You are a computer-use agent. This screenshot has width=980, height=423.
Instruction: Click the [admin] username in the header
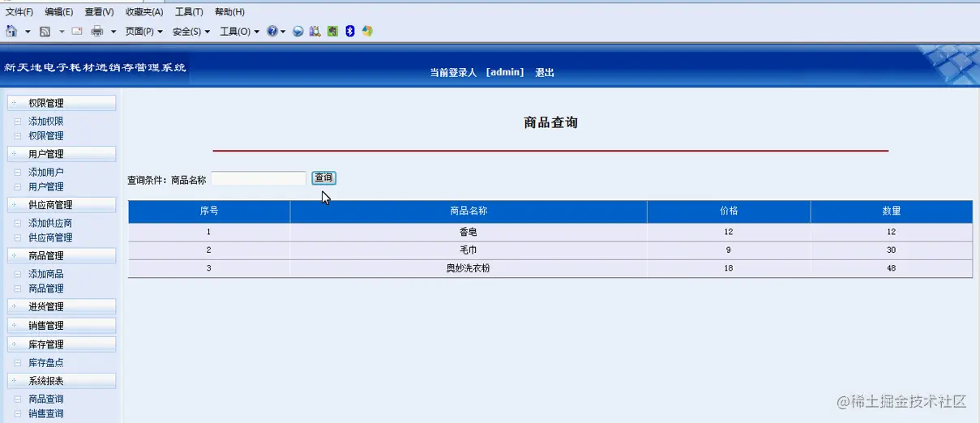[505, 73]
